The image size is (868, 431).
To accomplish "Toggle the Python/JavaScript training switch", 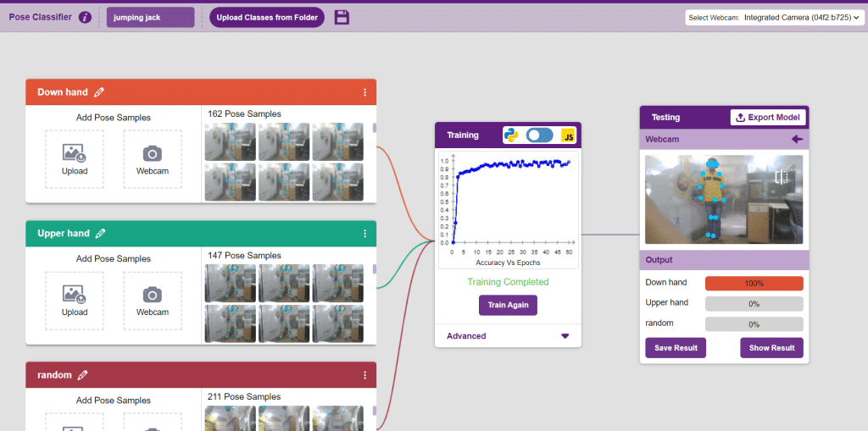I will (x=539, y=135).
